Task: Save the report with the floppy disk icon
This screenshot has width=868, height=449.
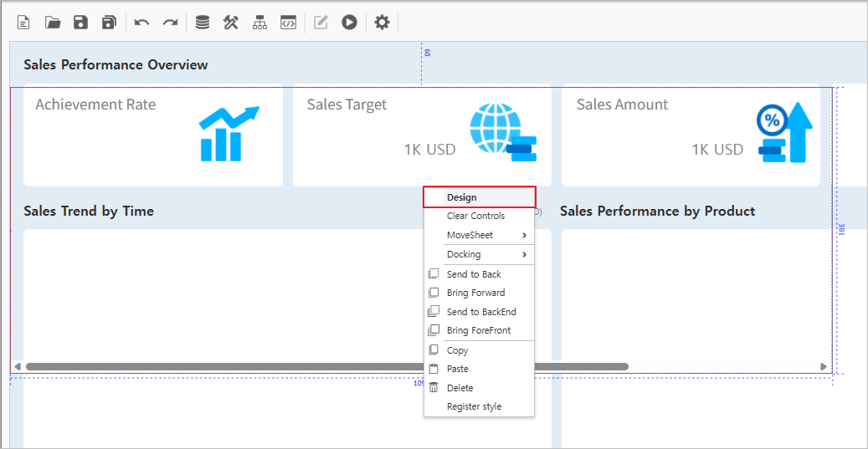Action: tap(80, 23)
